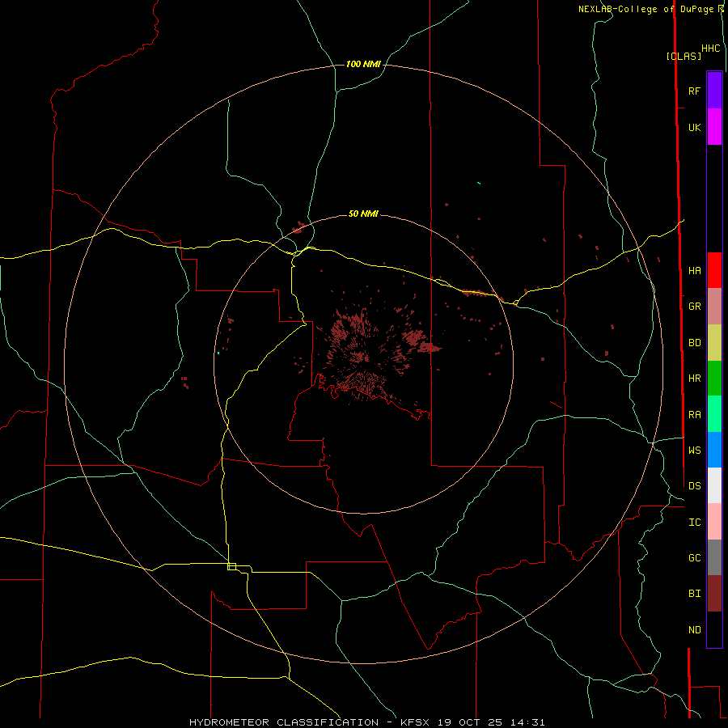Select the IC light pink legend swatch

click(x=714, y=522)
